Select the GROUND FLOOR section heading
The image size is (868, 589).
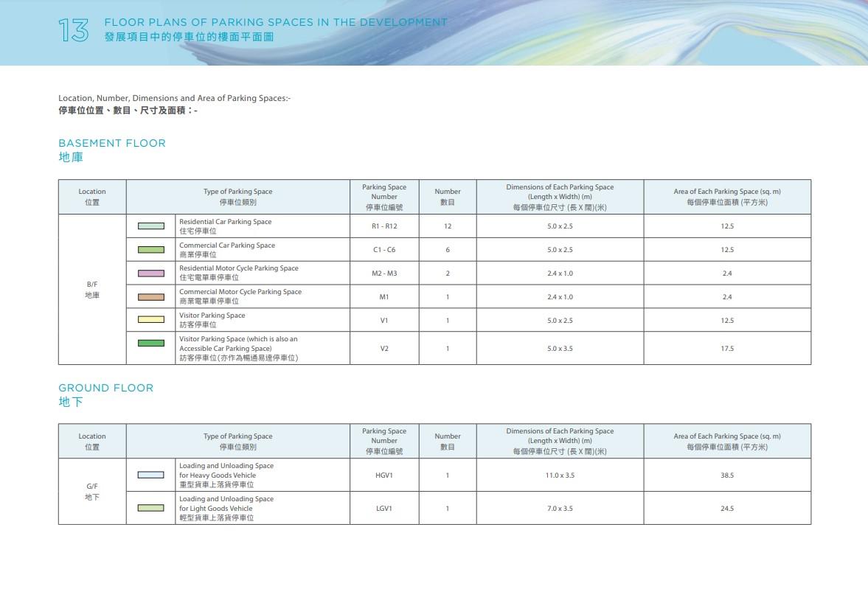(105, 388)
